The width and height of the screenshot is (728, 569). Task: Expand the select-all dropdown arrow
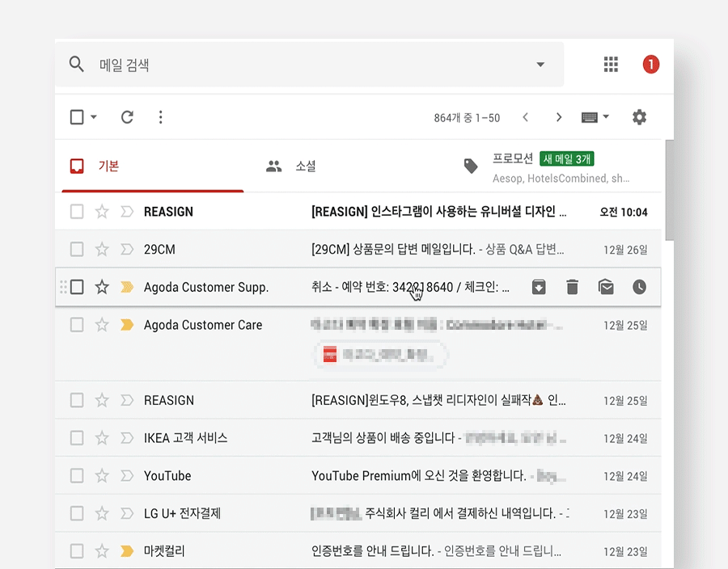coord(93,117)
